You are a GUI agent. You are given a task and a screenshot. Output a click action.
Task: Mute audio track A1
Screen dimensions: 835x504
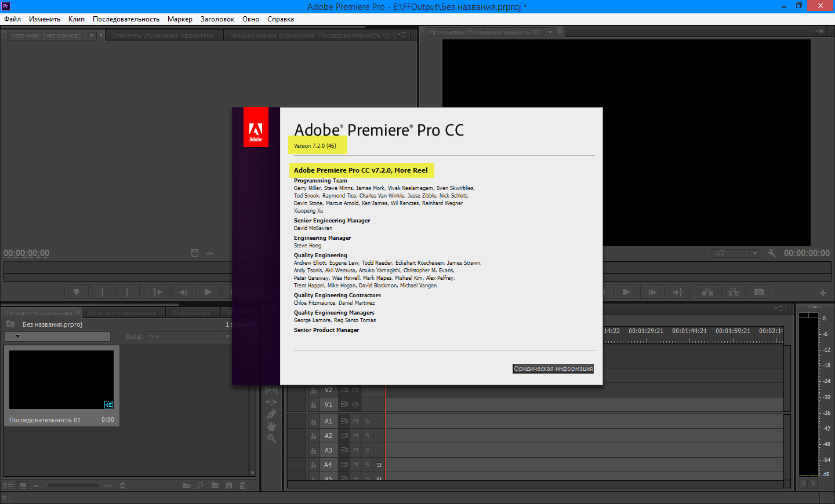355,421
